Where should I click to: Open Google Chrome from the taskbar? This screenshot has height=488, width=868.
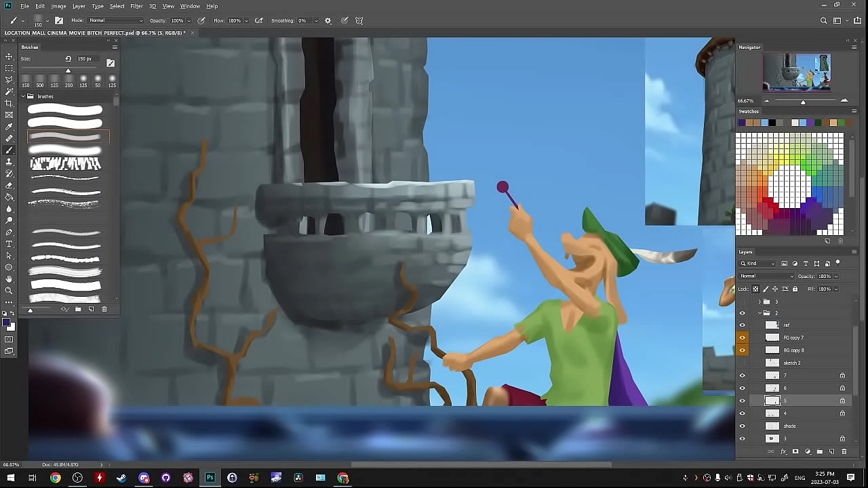(x=56, y=478)
